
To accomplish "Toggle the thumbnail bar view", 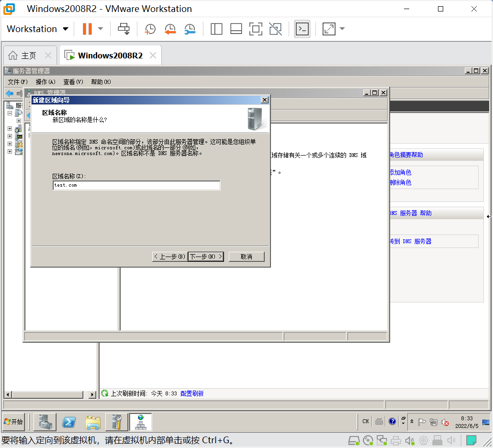I will pyautogui.click(x=236, y=29).
